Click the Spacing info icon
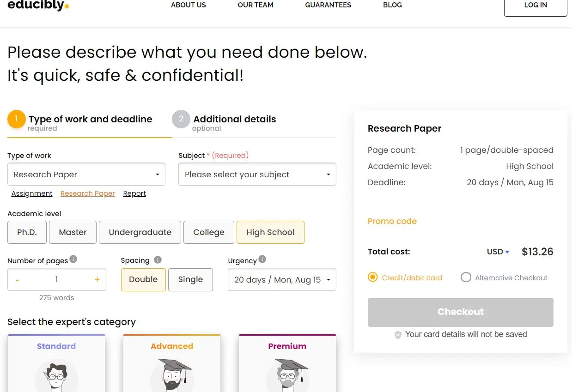Image resolution: width=572 pixels, height=392 pixels. click(x=158, y=259)
